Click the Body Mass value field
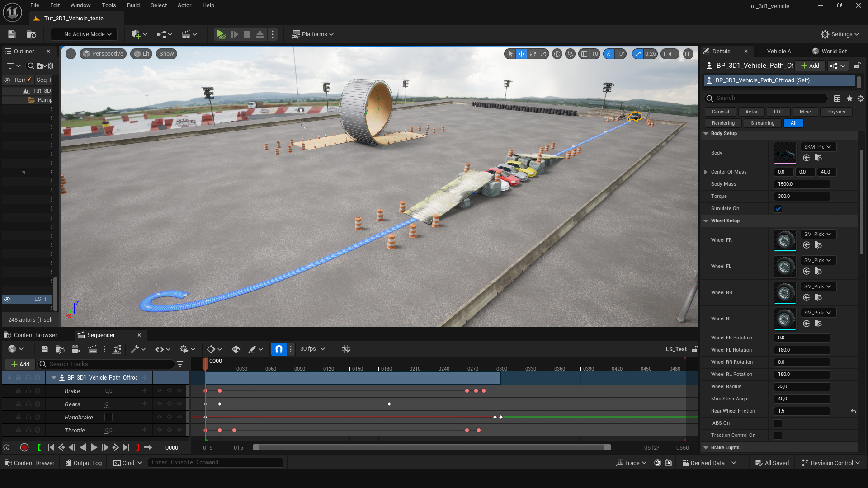 point(802,184)
